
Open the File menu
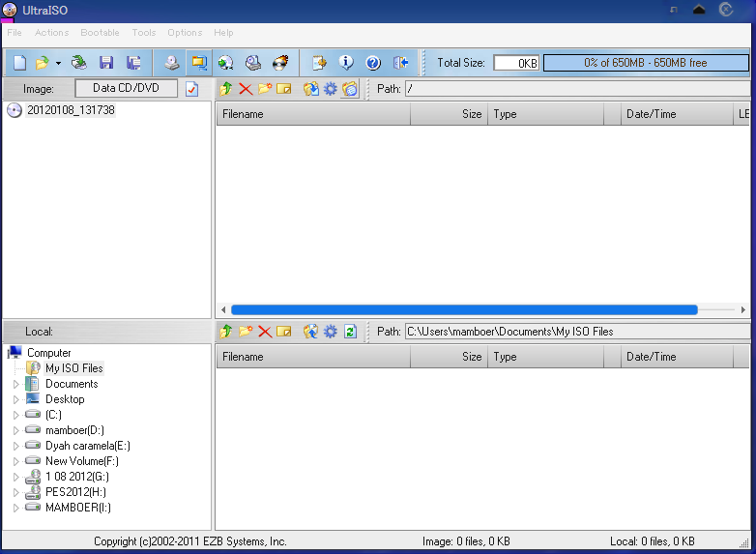point(15,33)
